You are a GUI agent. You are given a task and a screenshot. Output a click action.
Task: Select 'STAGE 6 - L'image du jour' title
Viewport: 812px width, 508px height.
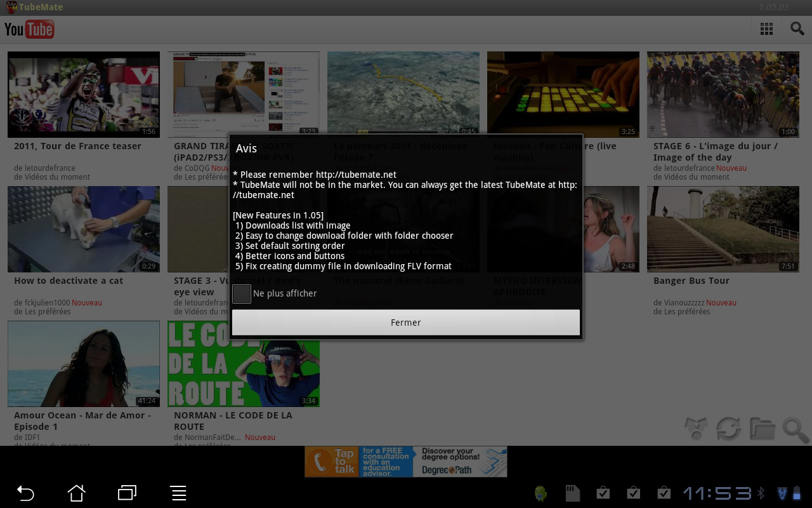(x=716, y=152)
